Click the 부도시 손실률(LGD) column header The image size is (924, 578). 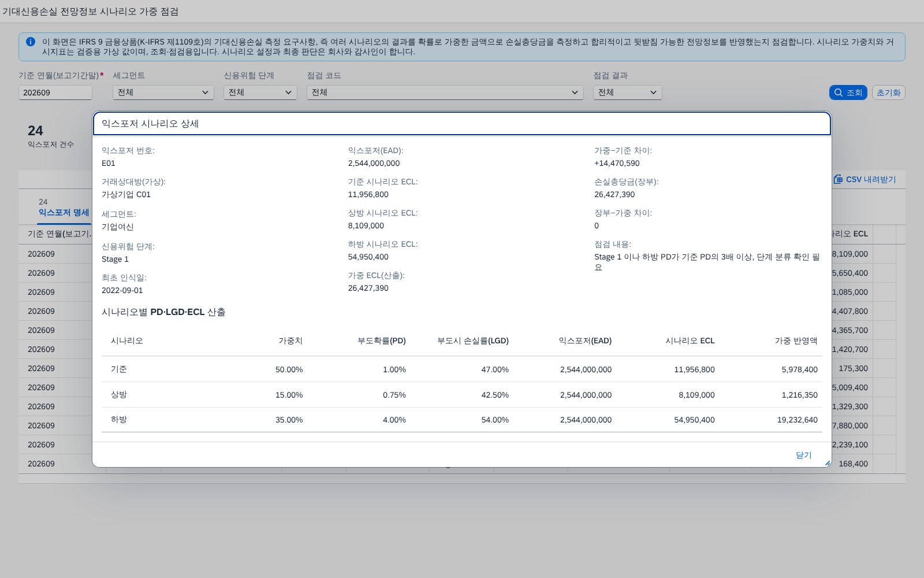click(473, 340)
